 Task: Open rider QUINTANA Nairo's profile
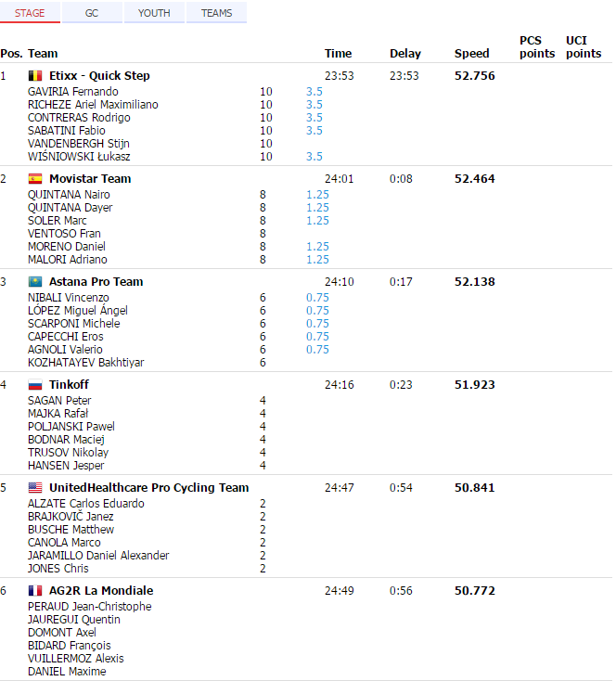point(70,195)
